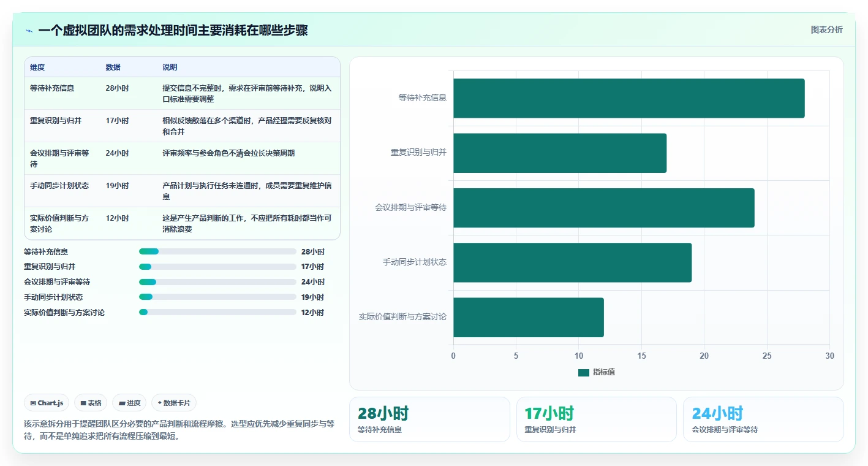
Task: Click the 24小时 data card for 会议排期与评审等待
Action: [x=763, y=419]
